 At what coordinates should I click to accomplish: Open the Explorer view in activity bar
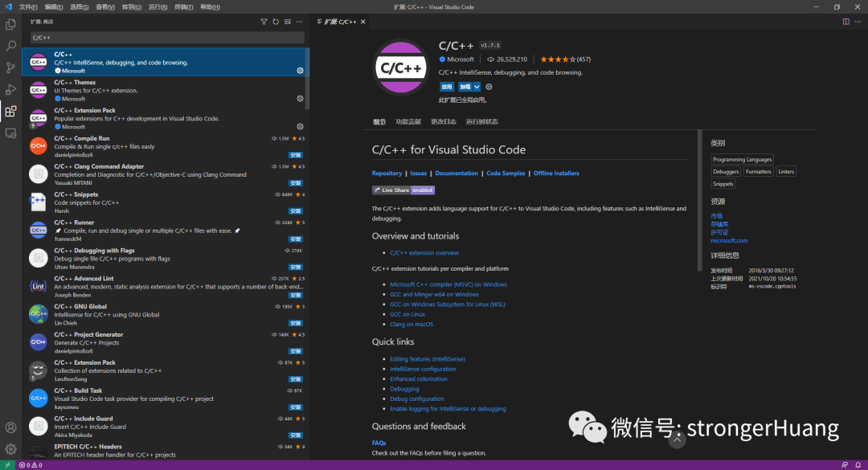10,24
